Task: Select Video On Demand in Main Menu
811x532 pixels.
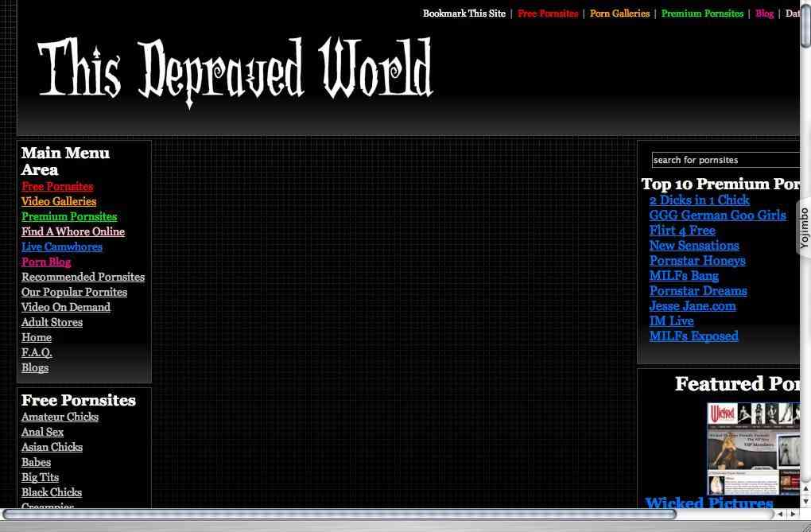Action: click(66, 307)
